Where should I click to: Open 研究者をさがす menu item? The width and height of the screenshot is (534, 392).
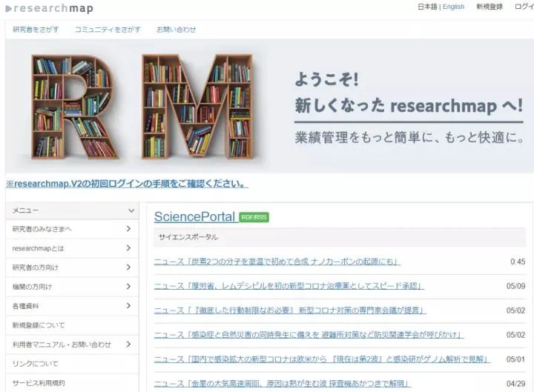click(36, 30)
